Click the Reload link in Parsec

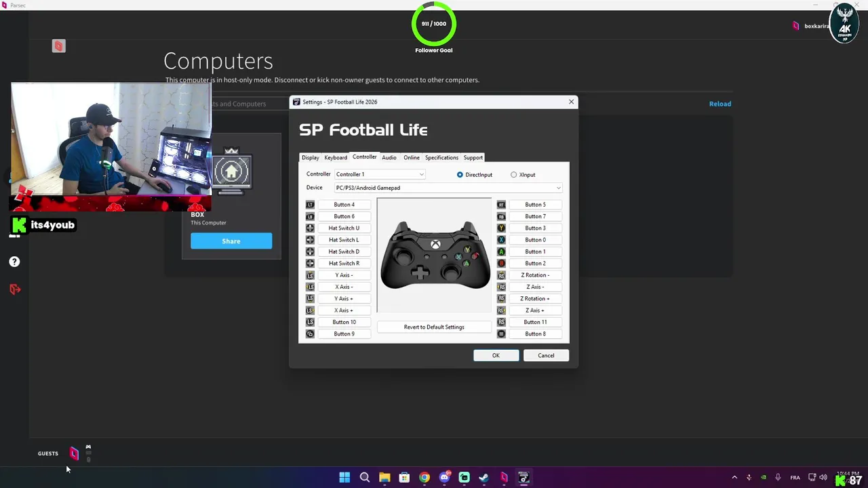click(x=720, y=104)
